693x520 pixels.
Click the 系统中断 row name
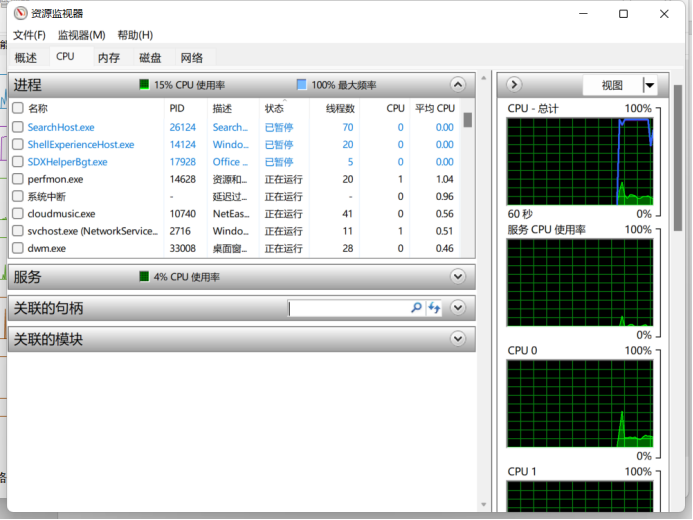tap(46, 196)
